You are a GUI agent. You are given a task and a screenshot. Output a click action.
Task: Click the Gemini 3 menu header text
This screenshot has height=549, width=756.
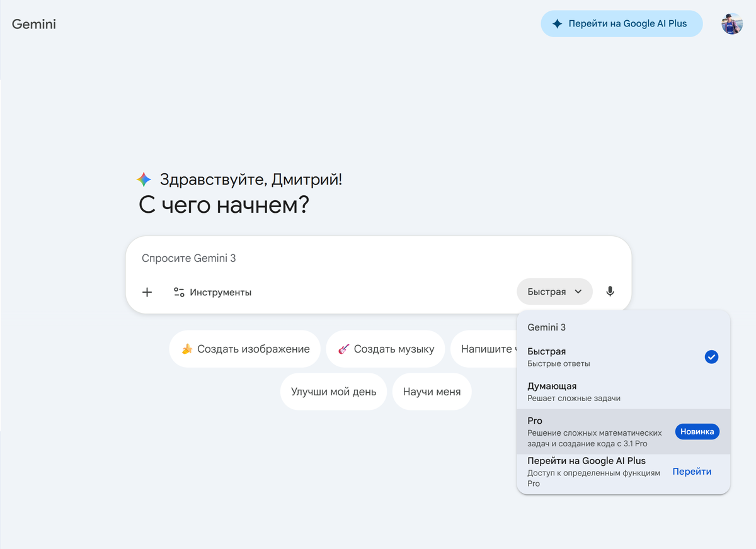tap(546, 327)
